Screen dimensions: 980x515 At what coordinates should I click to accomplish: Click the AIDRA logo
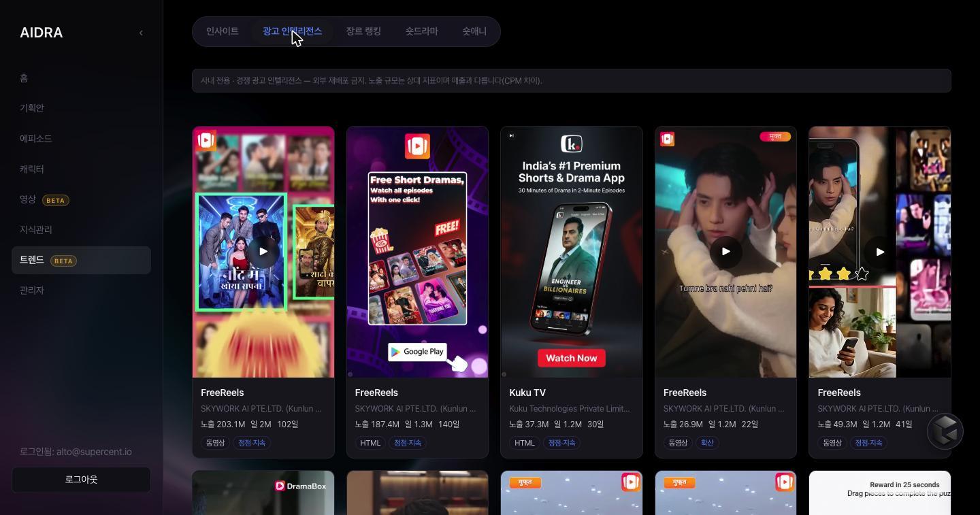pos(42,33)
